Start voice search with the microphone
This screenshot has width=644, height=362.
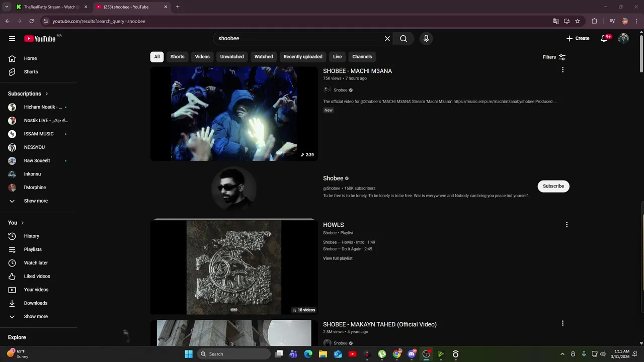point(426,38)
